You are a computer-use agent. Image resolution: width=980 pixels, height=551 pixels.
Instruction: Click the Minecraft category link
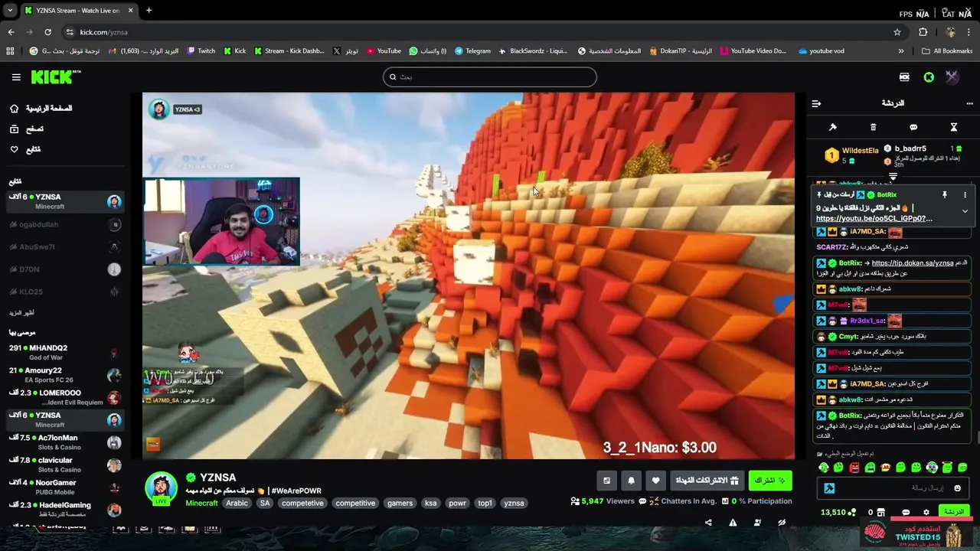coord(201,504)
